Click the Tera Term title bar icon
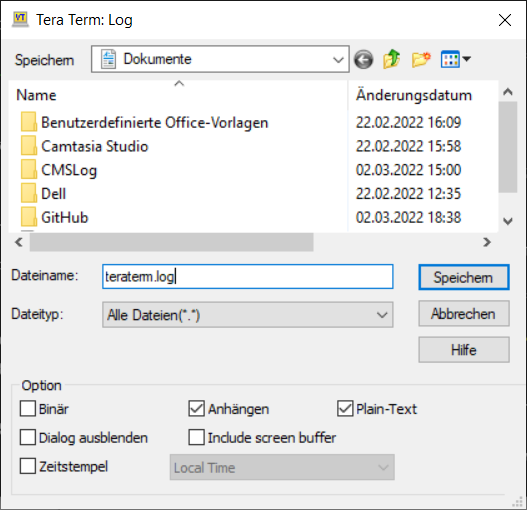Image resolution: width=527 pixels, height=510 pixels. [x=20, y=19]
